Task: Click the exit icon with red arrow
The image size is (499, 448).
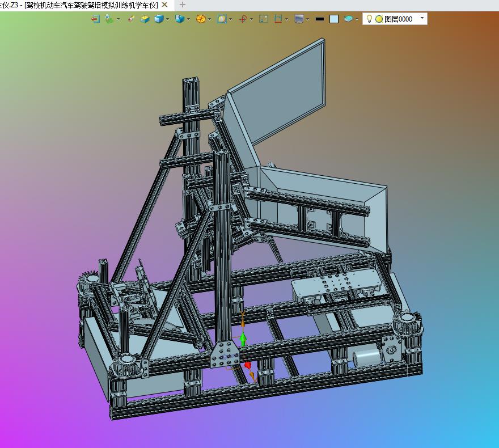Action: coord(95,19)
